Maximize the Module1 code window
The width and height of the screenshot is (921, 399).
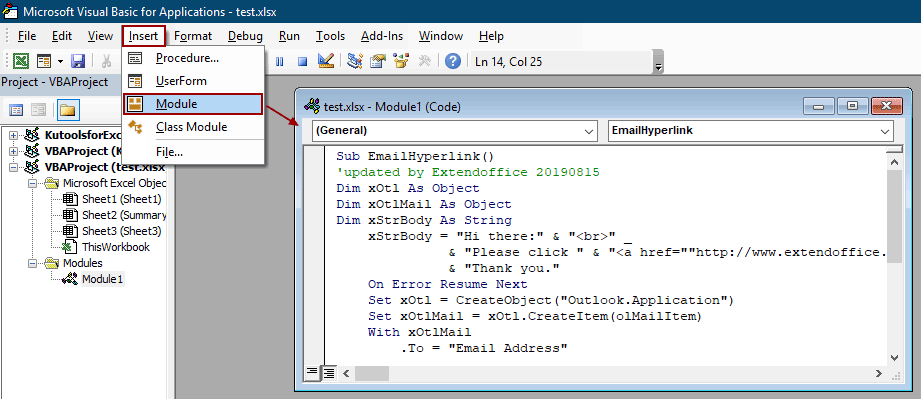pos(852,106)
